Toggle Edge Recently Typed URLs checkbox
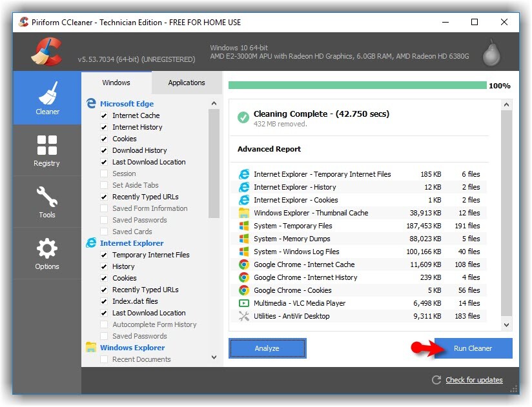This screenshot has width=532, height=407. click(x=104, y=197)
